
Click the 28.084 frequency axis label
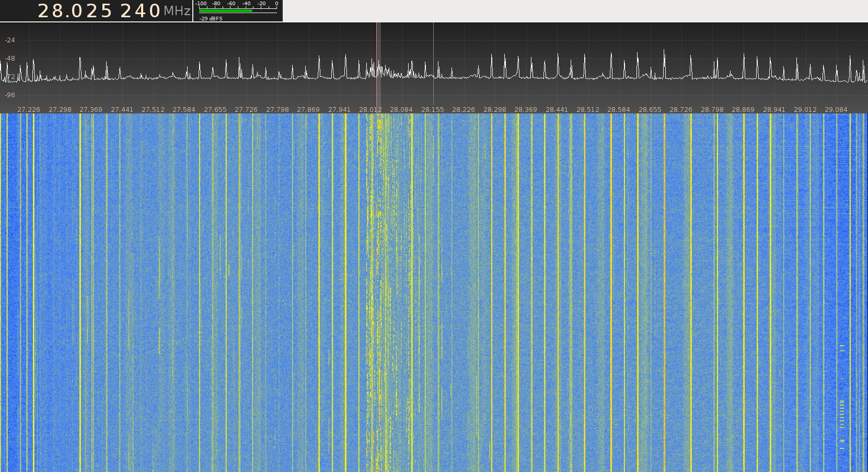[x=401, y=110]
